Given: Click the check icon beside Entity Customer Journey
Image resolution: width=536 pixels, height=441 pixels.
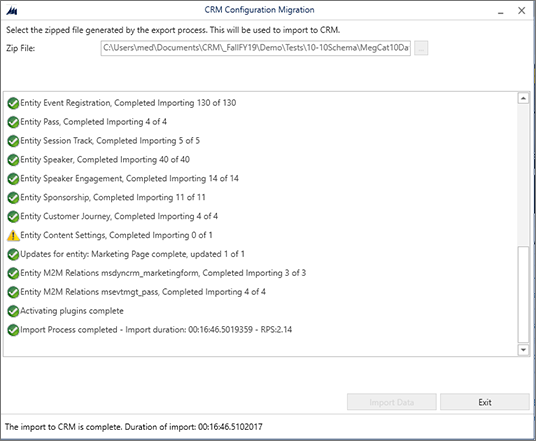Looking at the screenshot, I should point(13,216).
